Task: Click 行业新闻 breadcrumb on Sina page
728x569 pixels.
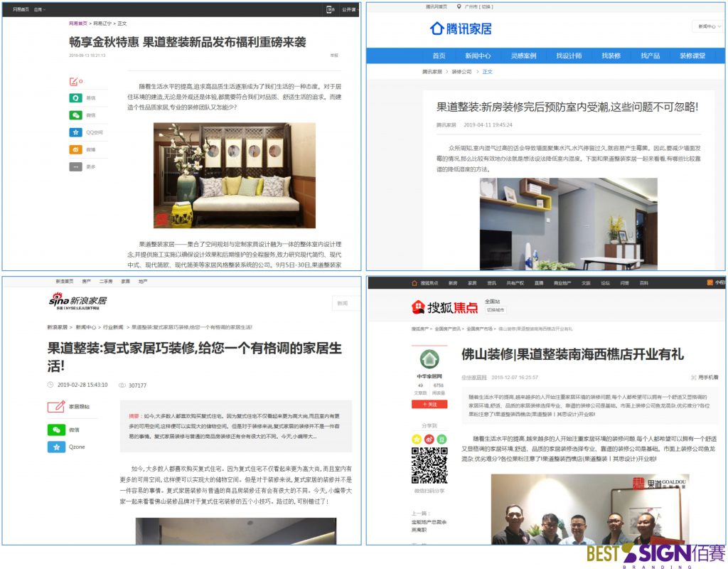Action: point(113,327)
